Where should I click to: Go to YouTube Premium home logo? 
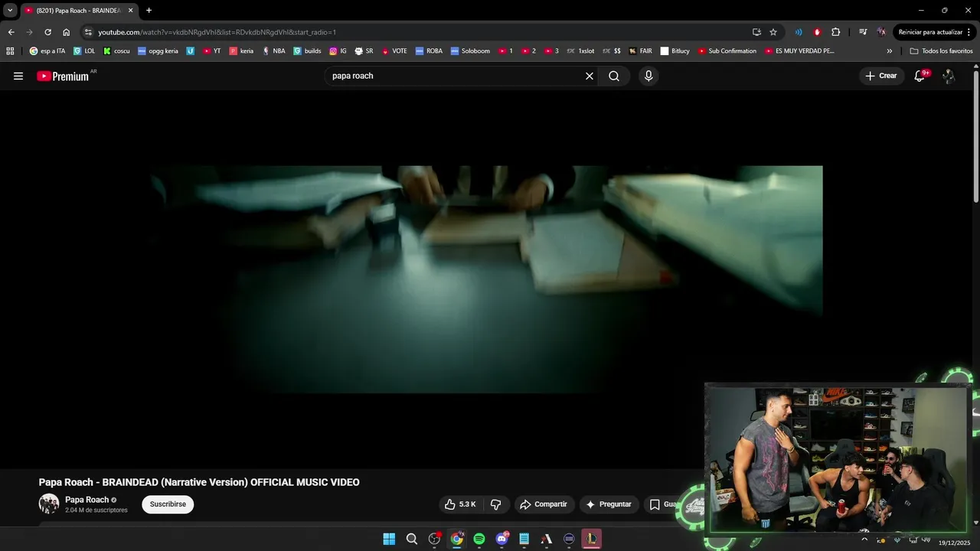[63, 76]
